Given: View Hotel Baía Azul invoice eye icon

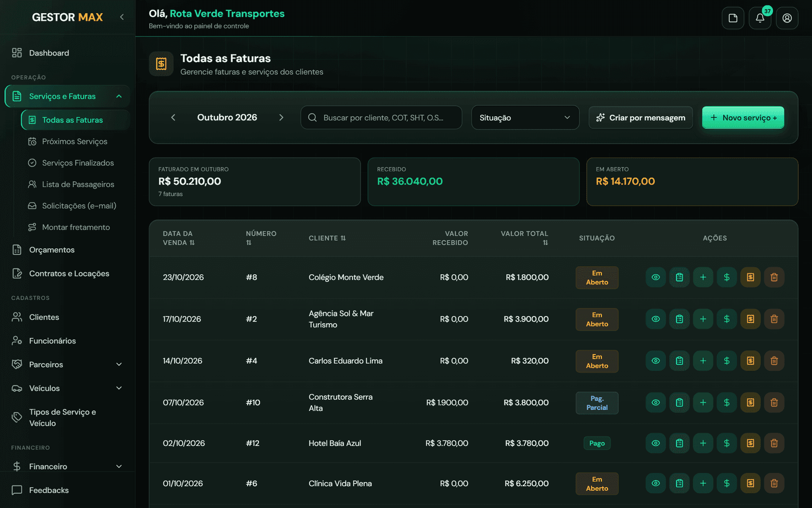Looking at the screenshot, I should (x=655, y=443).
